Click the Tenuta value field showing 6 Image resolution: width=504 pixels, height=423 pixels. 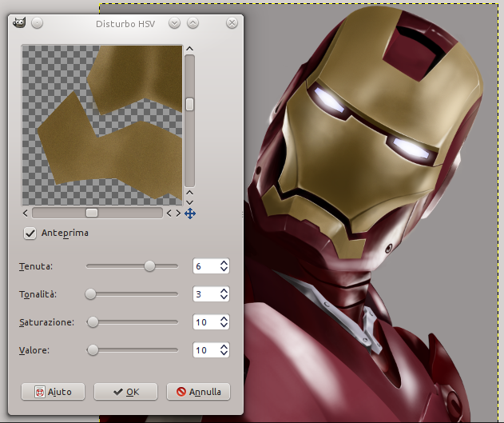tap(206, 266)
